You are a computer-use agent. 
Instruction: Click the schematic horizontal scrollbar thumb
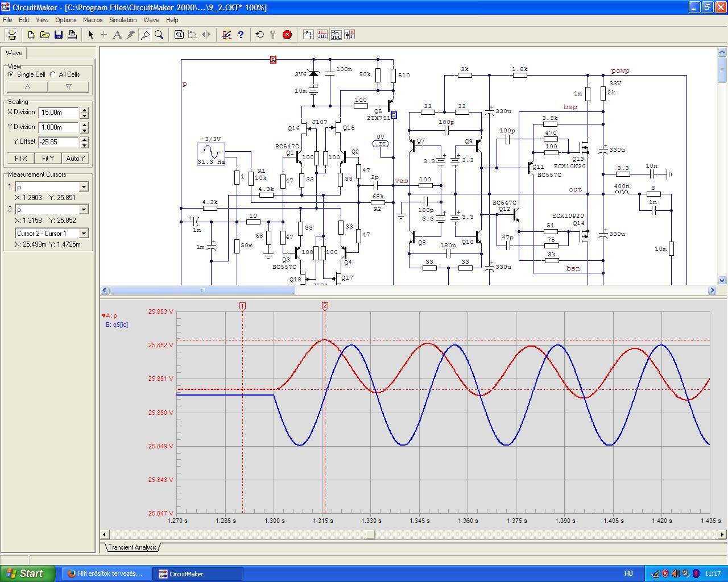[x=202, y=290]
